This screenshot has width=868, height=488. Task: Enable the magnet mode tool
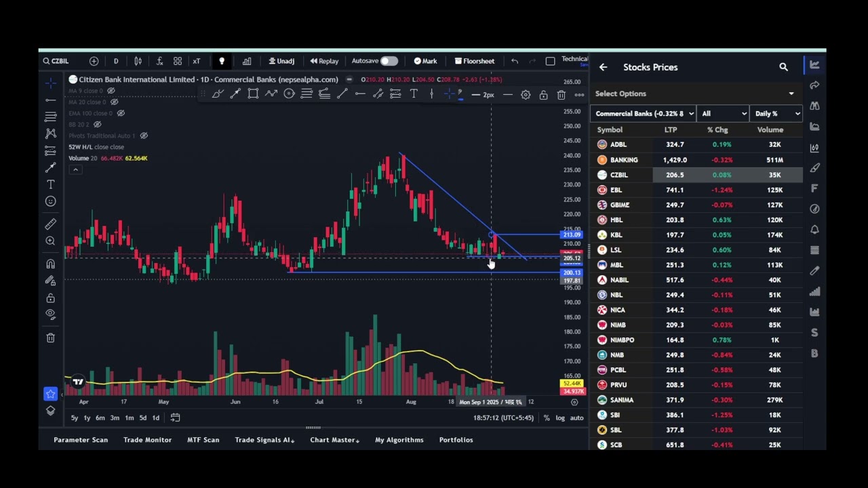click(x=51, y=264)
